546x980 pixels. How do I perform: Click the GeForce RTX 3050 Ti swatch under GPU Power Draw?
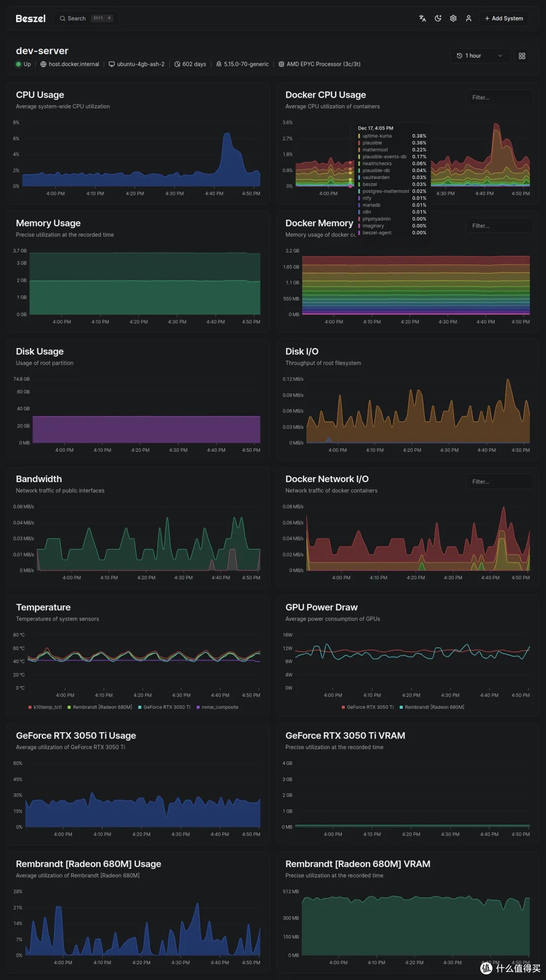pos(344,707)
